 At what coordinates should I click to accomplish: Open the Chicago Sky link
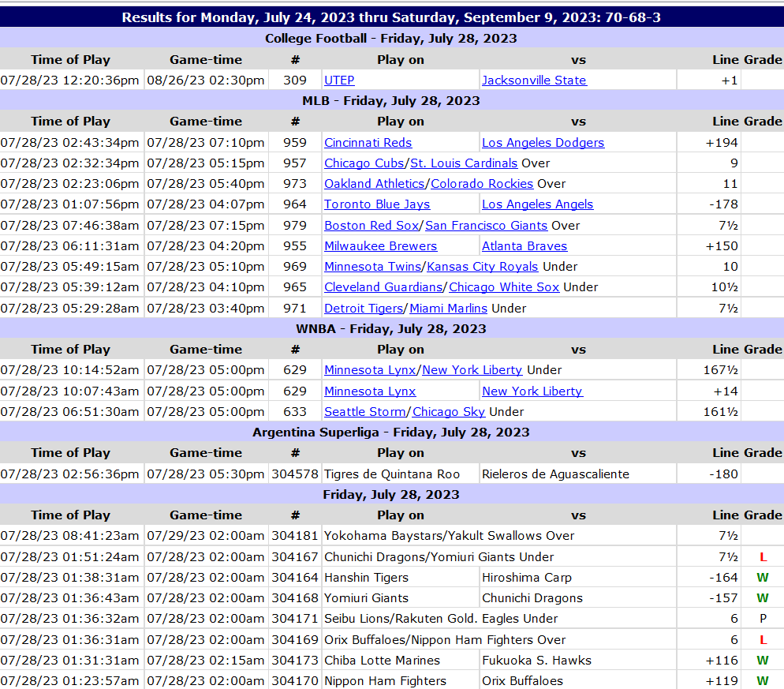[449, 412]
